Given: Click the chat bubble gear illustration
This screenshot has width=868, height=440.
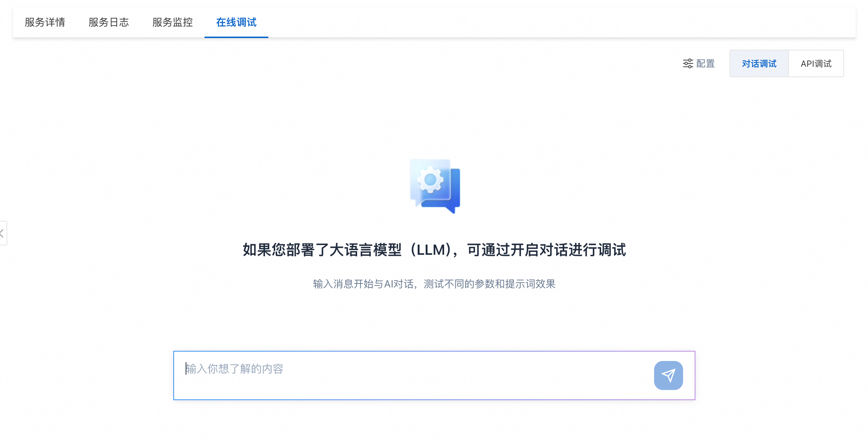Looking at the screenshot, I should tap(435, 186).
